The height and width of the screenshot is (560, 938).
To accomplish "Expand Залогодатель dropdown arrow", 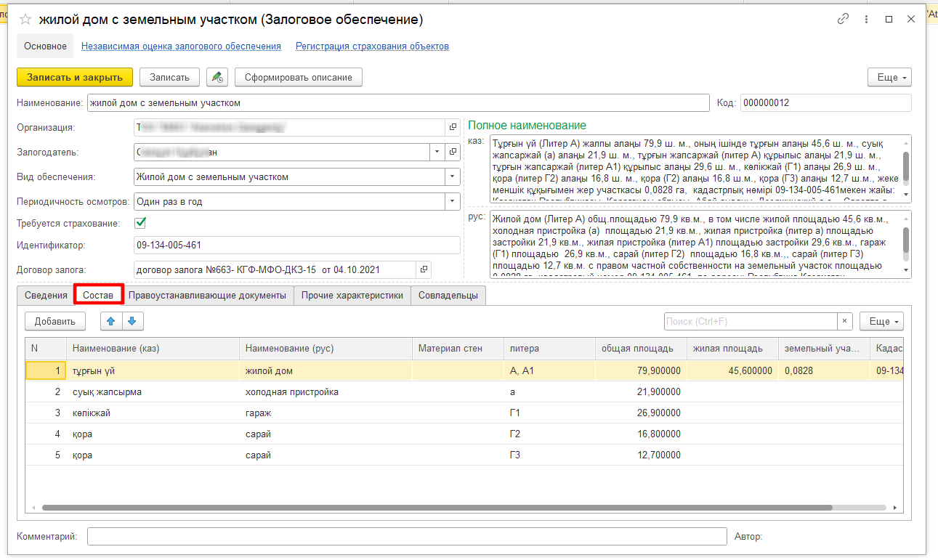I will click(x=437, y=153).
